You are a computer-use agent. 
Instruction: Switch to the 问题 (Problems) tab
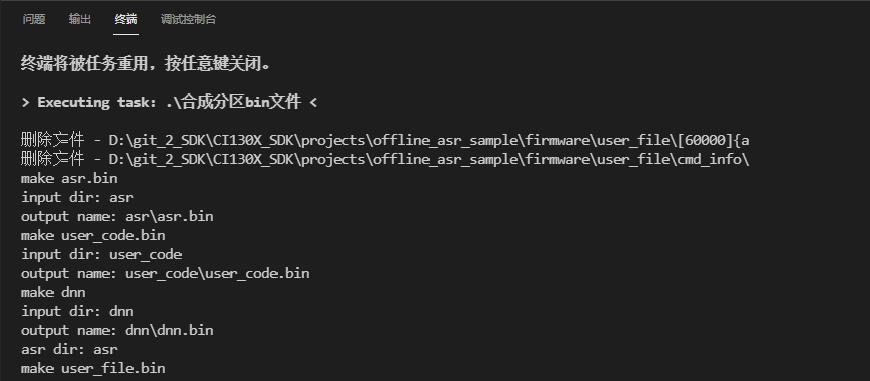34,19
